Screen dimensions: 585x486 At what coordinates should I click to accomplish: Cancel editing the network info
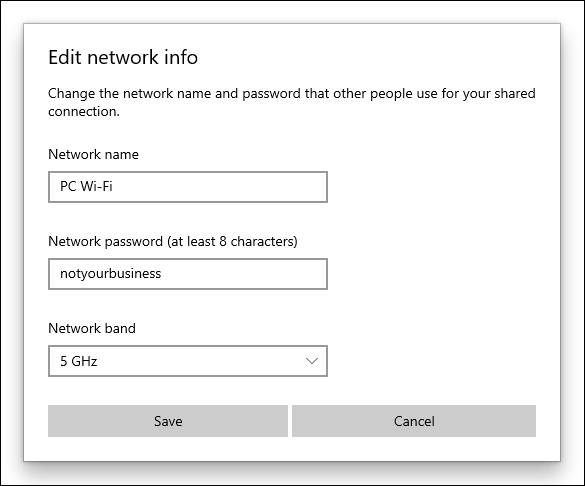[x=414, y=421]
